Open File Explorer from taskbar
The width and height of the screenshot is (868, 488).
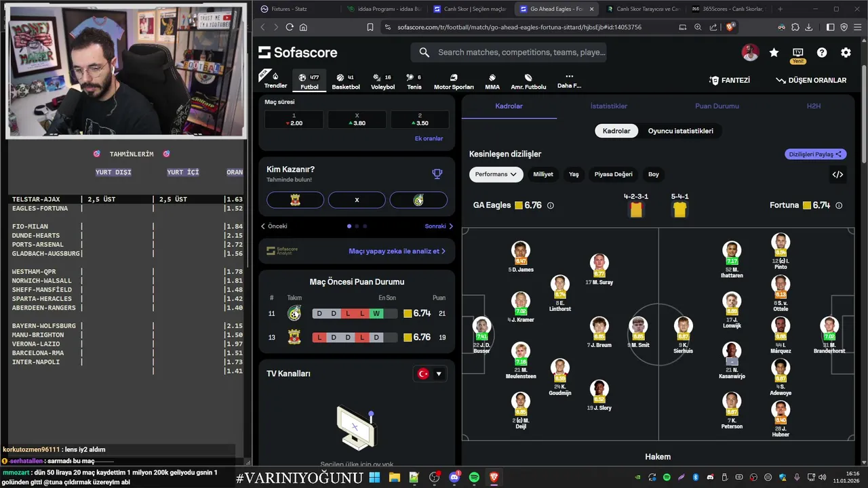(x=394, y=478)
